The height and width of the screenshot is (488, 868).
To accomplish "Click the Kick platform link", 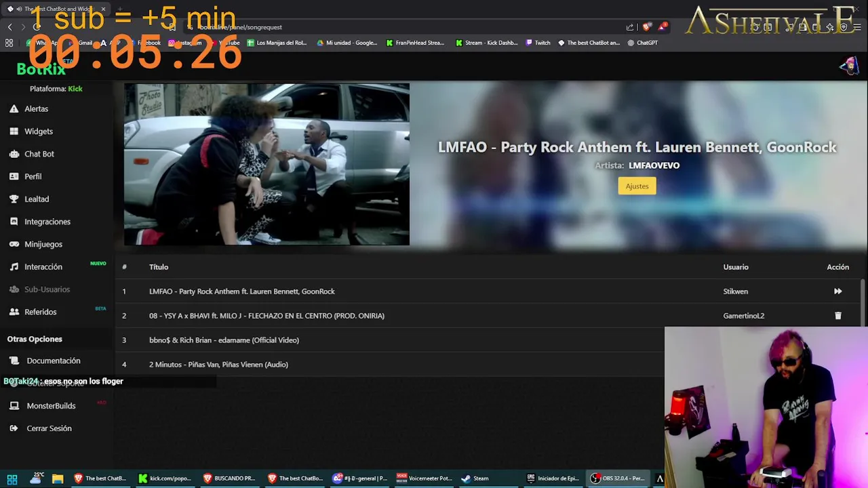I will click(75, 89).
